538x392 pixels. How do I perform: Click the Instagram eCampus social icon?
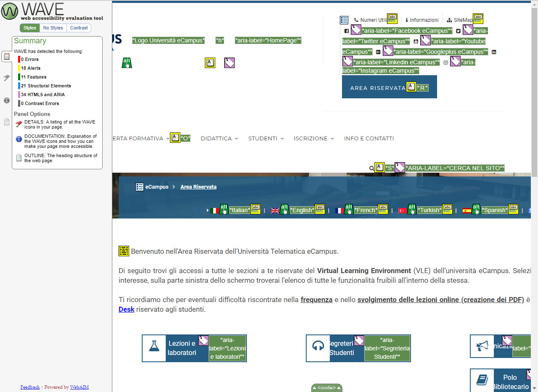pos(445,63)
